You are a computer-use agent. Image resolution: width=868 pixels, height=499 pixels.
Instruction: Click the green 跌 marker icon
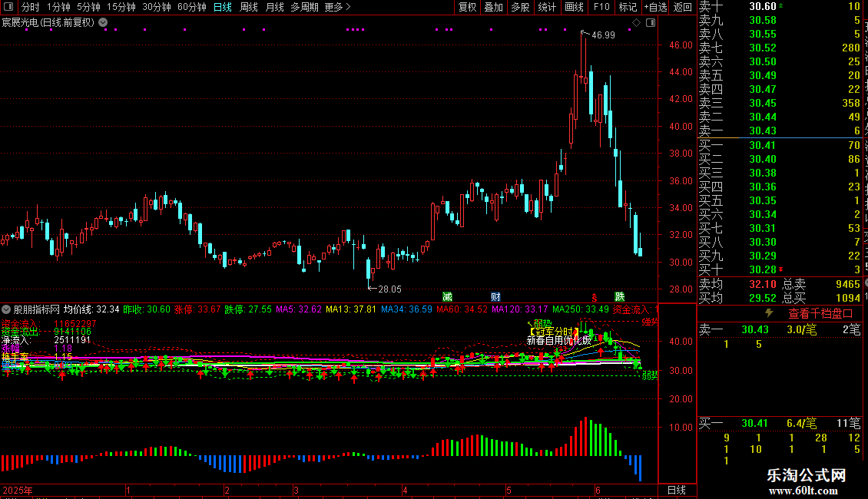[x=619, y=297]
